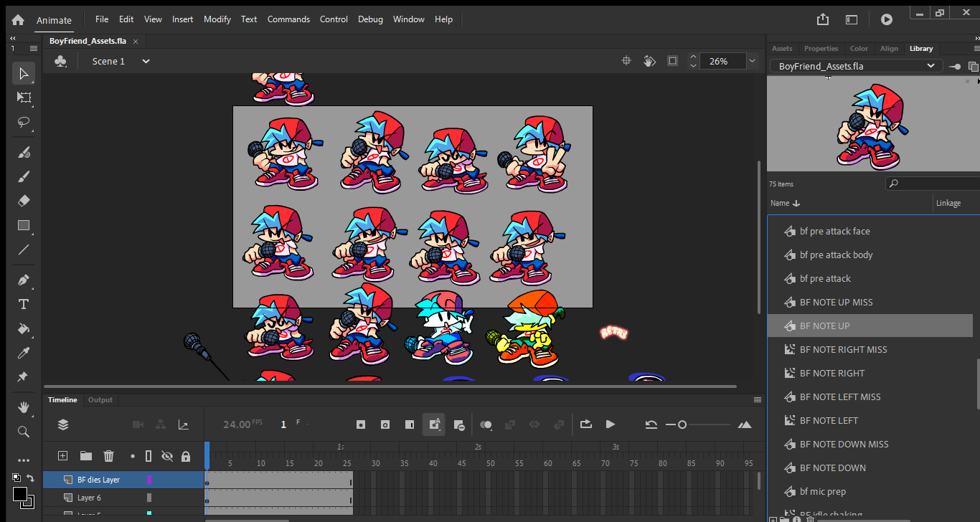Select the Paint Bucket tool
Viewport: 980px width, 522px height.
click(x=24, y=328)
